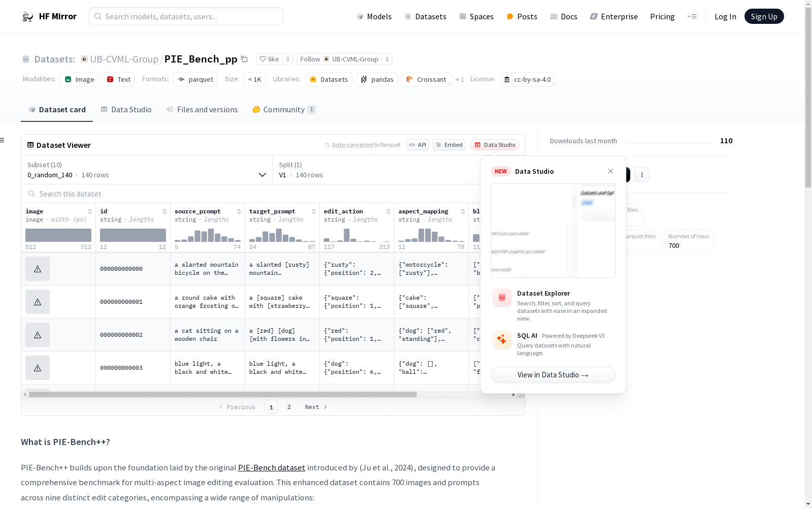This screenshot has height=508, width=812.
Task: Like the dataset with the heart button
Action: (269, 59)
